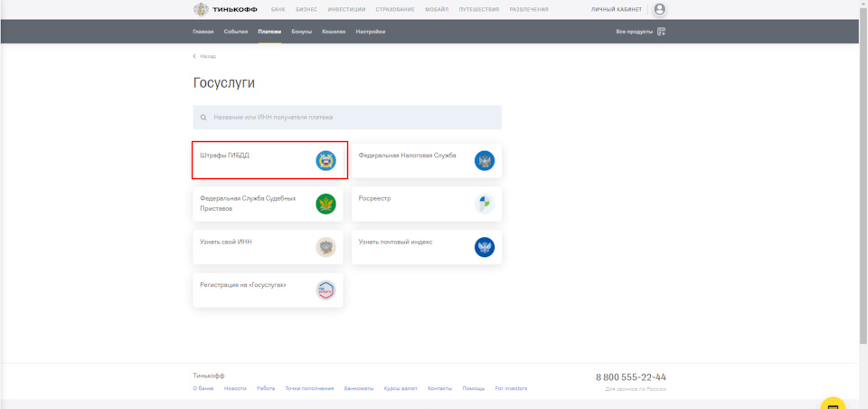Open the Помощь footer link
The height and width of the screenshot is (409, 868).
click(473, 388)
